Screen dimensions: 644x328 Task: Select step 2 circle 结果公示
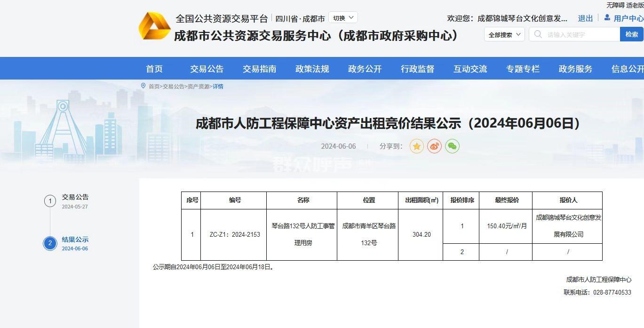(x=50, y=243)
